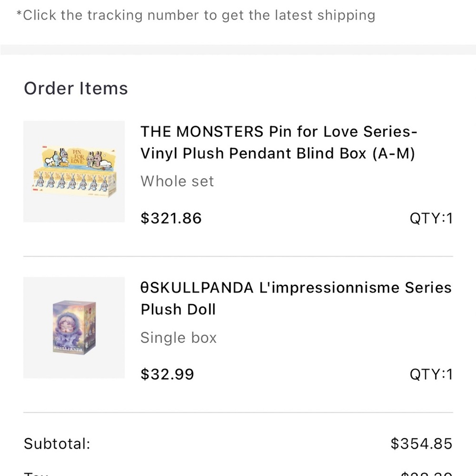
Task: Open THE MONSTERS Pin for Love product title
Action: tap(278, 142)
